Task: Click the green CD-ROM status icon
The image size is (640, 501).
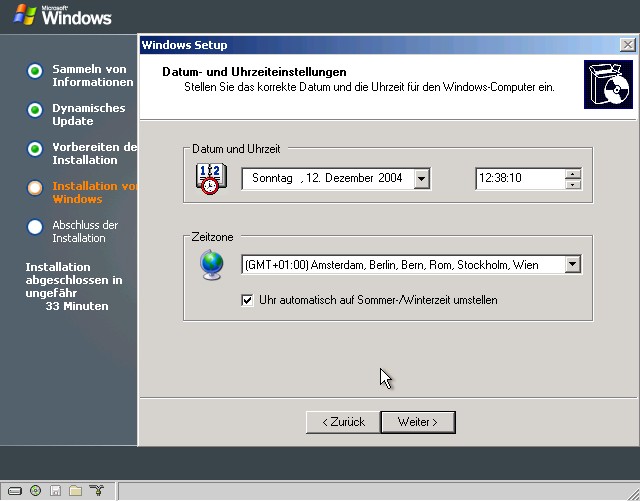Action: 36,490
